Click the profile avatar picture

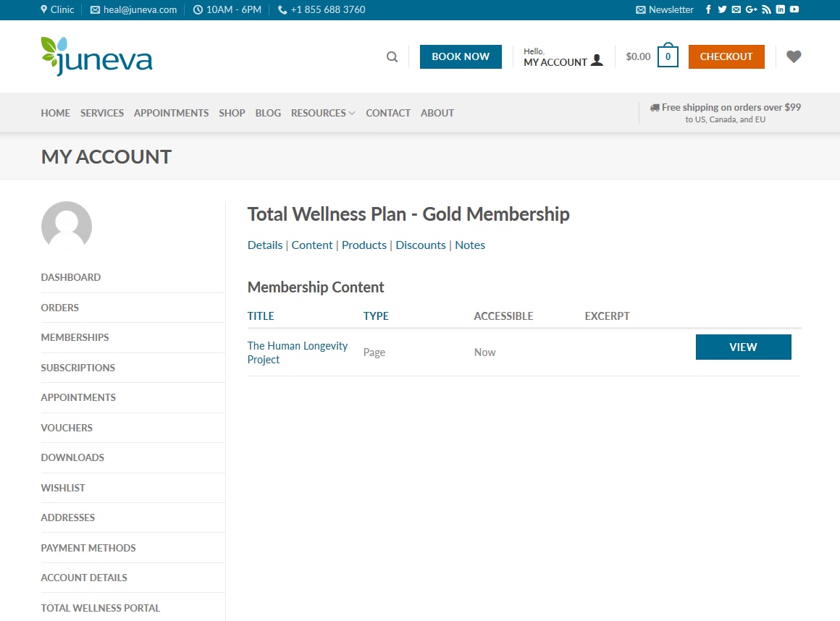[x=67, y=226]
